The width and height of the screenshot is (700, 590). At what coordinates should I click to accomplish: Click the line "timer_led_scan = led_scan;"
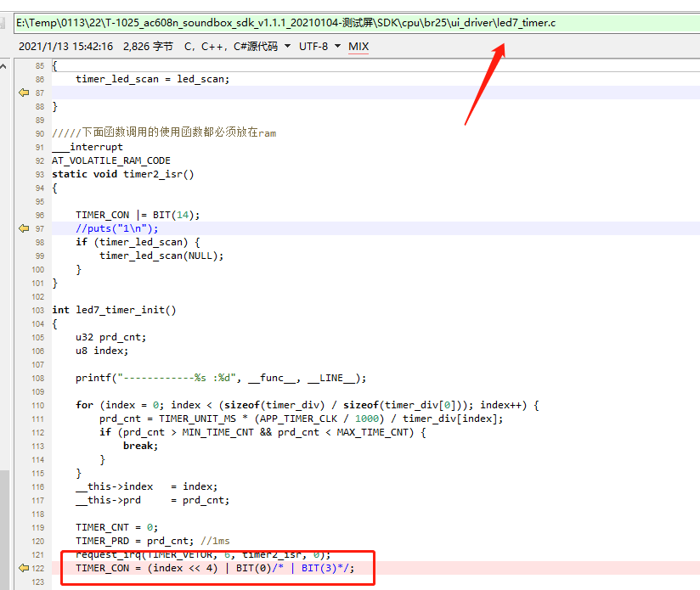click(152, 80)
